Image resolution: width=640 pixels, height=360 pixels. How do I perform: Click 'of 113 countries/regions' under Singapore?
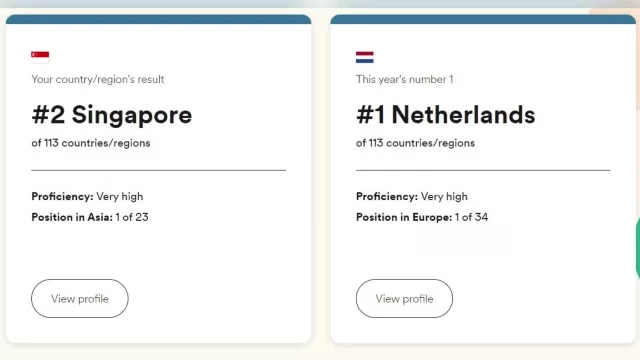(91, 143)
